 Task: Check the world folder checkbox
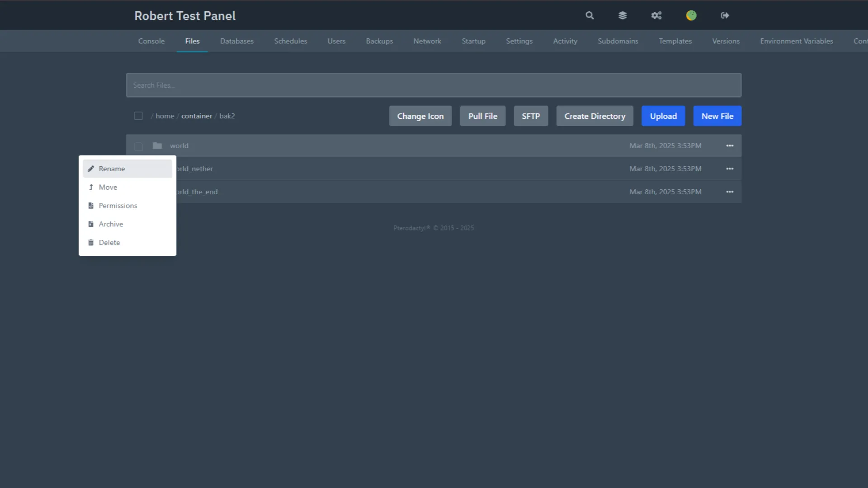(x=138, y=146)
